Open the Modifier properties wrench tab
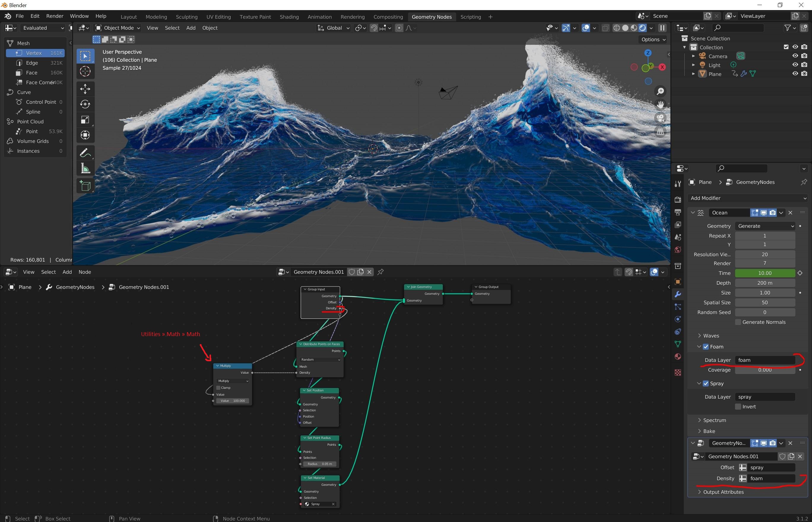Viewport: 812px width, 522px height. 678,294
